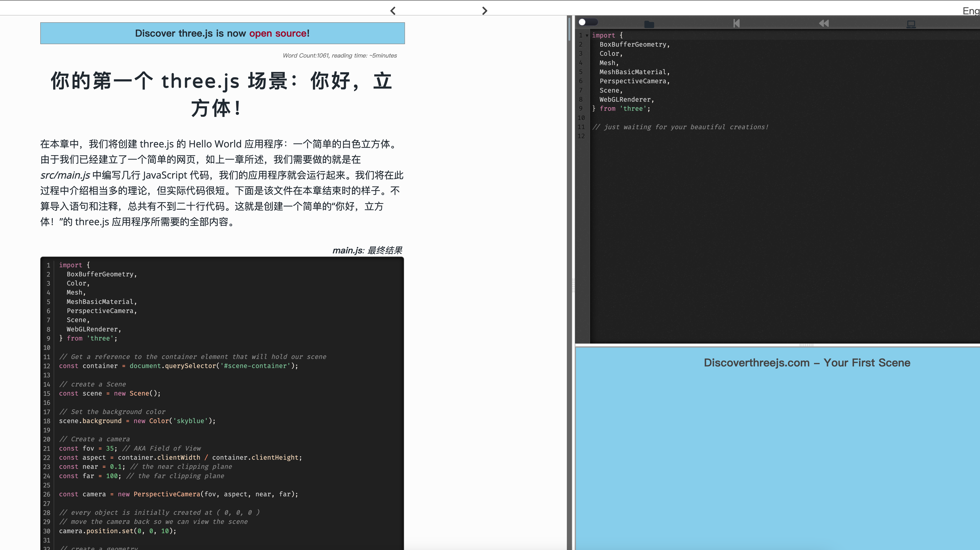Click 'MeshBasicMaterial,' in the right editor
This screenshot has width=980, height=550.
[635, 72]
